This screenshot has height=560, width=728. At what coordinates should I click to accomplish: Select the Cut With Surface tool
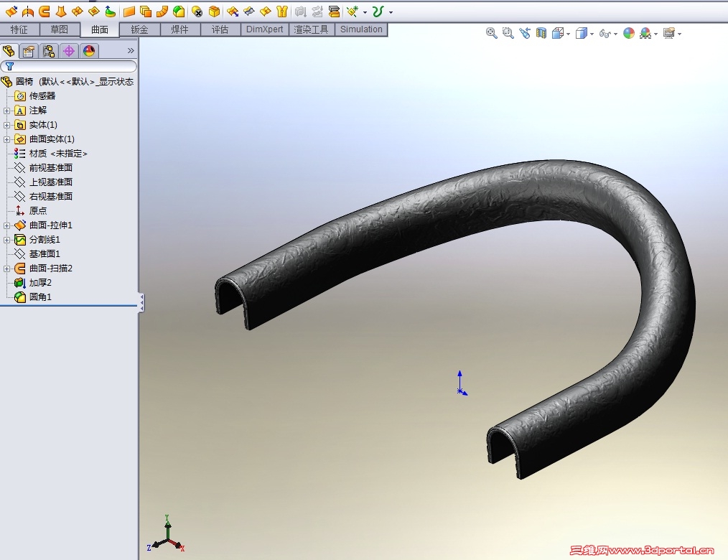coord(334,11)
